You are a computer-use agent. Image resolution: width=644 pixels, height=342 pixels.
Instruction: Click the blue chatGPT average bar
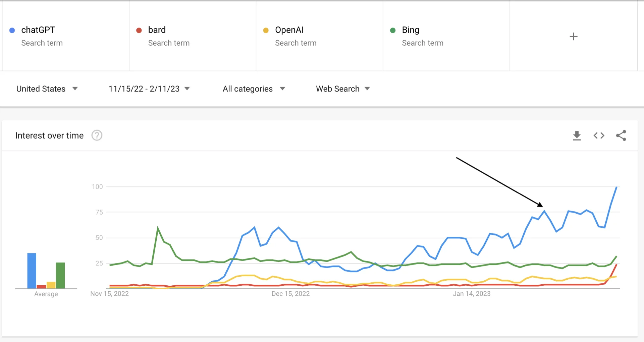tap(32, 271)
